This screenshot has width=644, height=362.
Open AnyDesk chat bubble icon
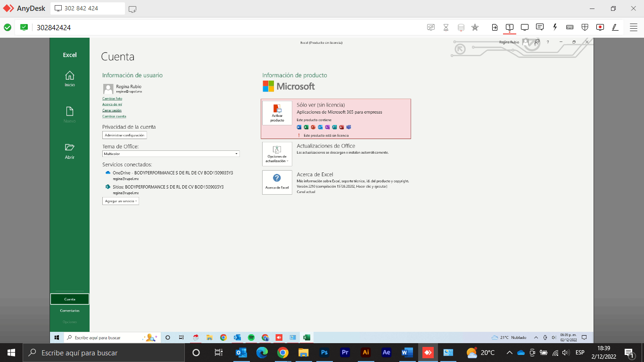point(540,27)
